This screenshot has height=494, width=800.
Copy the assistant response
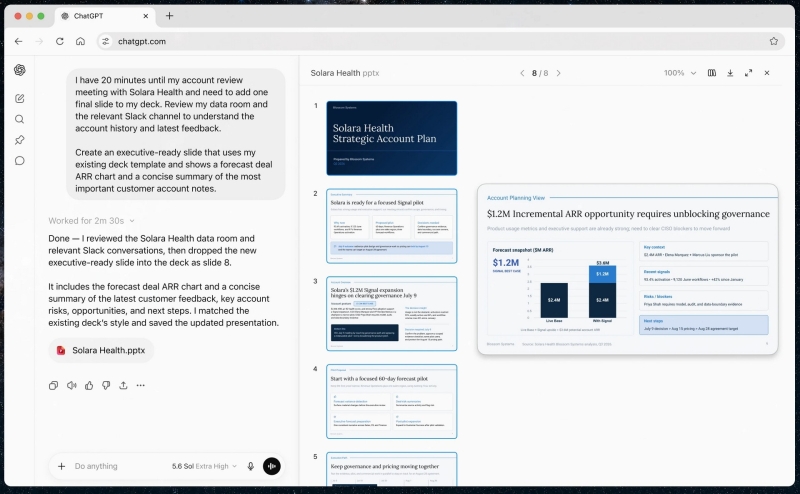pyautogui.click(x=54, y=385)
